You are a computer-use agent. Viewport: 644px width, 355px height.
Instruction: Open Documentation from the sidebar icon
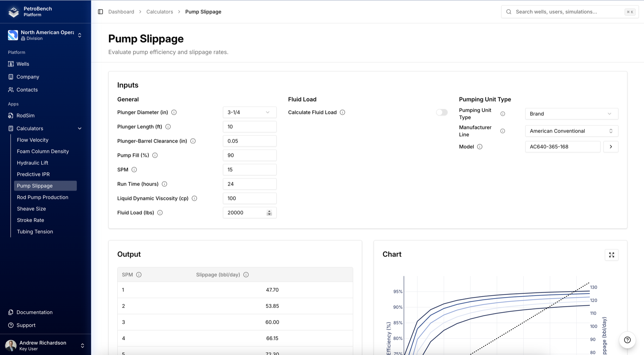(11, 312)
